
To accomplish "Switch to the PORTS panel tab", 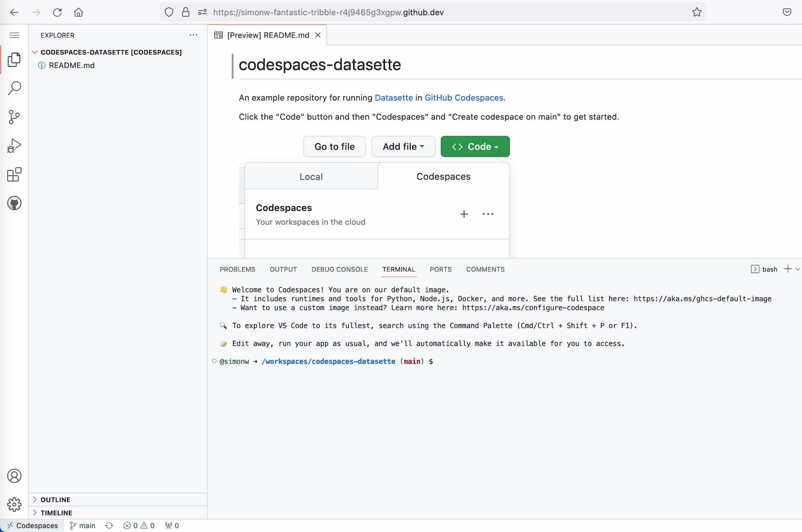I will click(x=440, y=269).
